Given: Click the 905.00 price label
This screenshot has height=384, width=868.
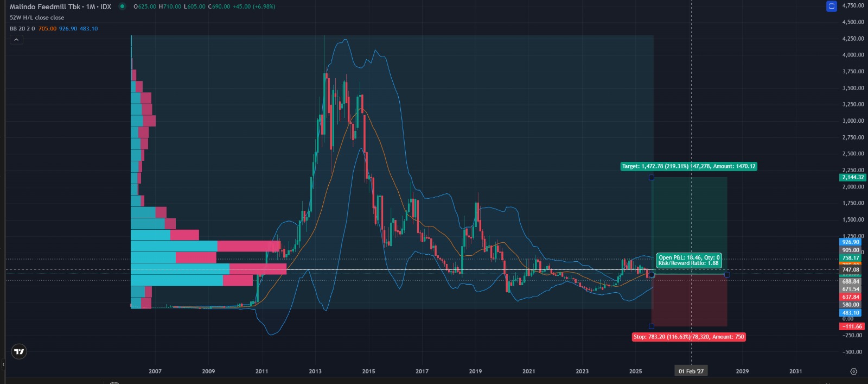Looking at the screenshot, I should click(x=851, y=250).
